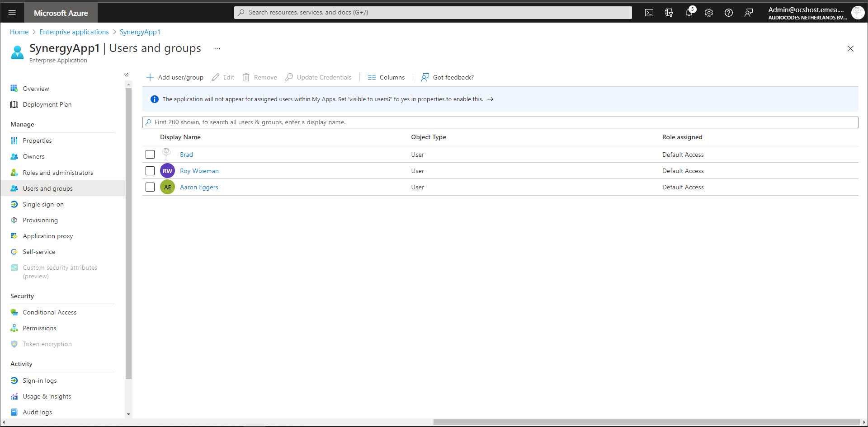Open portal settings gear
Image resolution: width=868 pixels, height=427 pixels.
709,13
